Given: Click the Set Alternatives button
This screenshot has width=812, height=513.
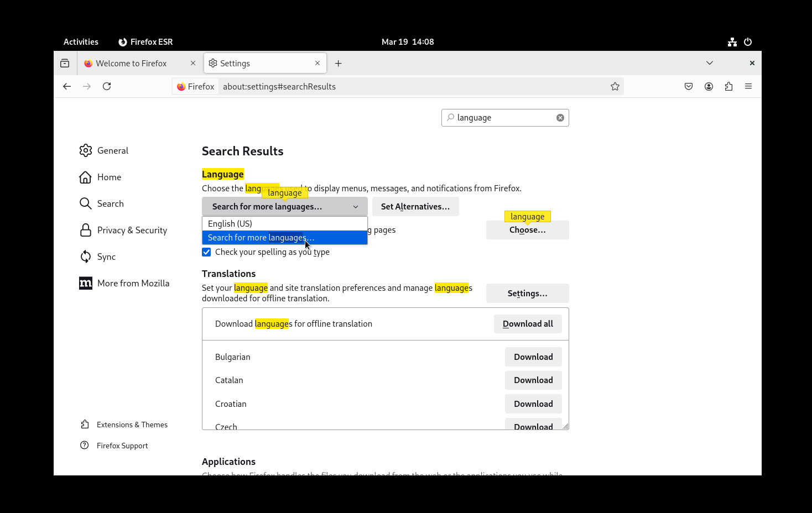Looking at the screenshot, I should coord(415,207).
